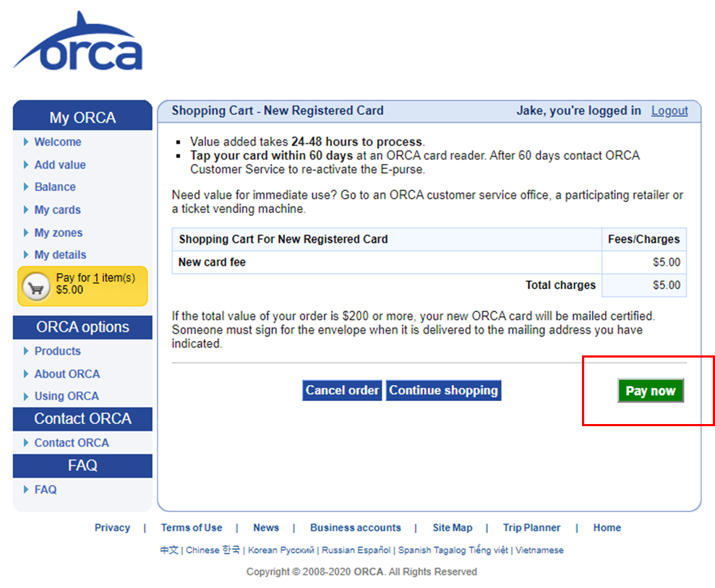Click the ORCA whale logo
This screenshot has height=588, width=715.
point(78,42)
